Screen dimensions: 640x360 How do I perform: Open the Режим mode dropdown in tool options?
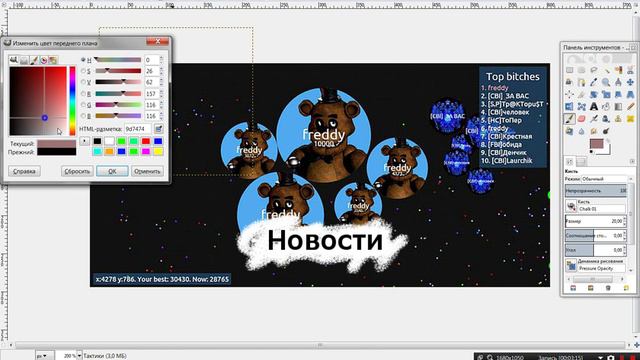pos(604,179)
